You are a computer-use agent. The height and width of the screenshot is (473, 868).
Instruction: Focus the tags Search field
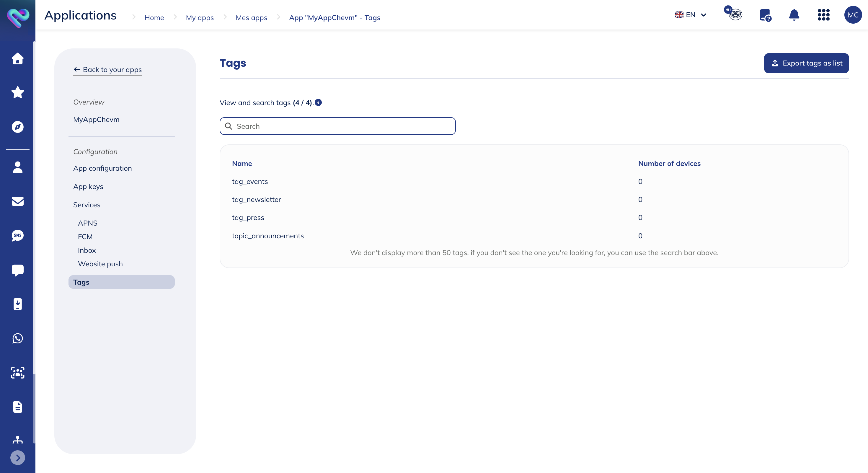coord(338,126)
